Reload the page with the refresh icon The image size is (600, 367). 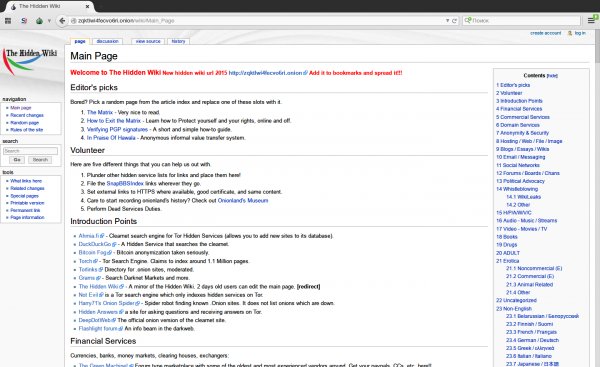[454, 21]
